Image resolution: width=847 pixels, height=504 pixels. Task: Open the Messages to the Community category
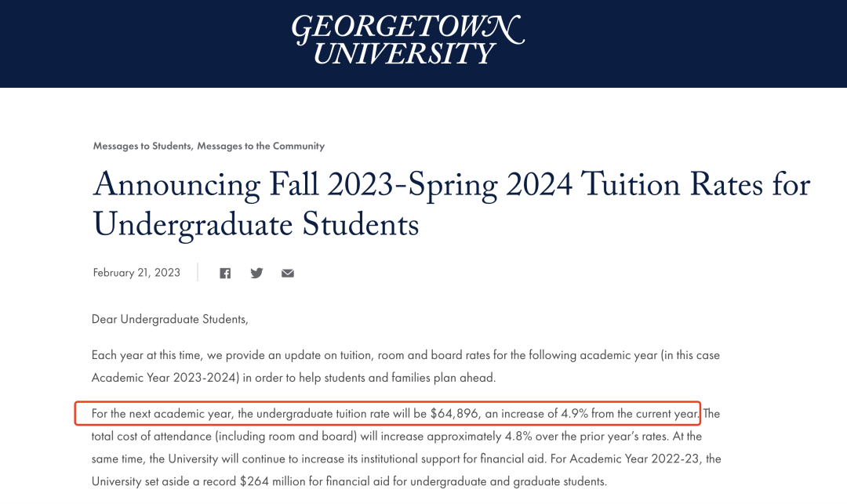[261, 146]
